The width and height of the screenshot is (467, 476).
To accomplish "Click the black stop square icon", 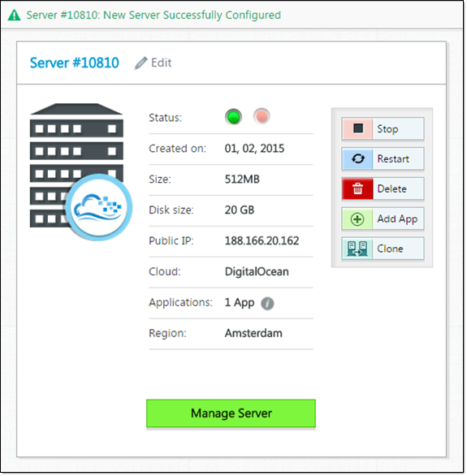I will tap(359, 128).
